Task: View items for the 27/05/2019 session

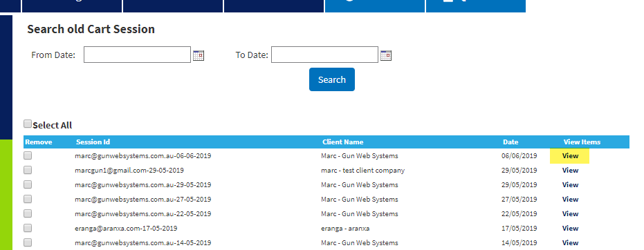Action: point(570,199)
